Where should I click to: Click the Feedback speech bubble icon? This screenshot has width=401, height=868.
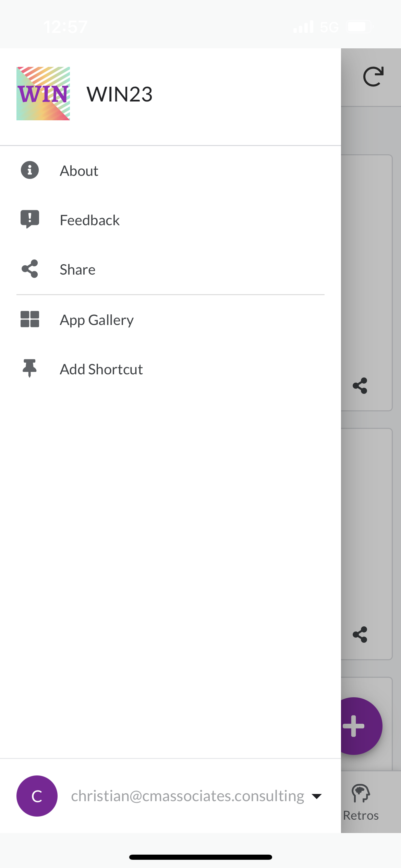pyautogui.click(x=30, y=219)
